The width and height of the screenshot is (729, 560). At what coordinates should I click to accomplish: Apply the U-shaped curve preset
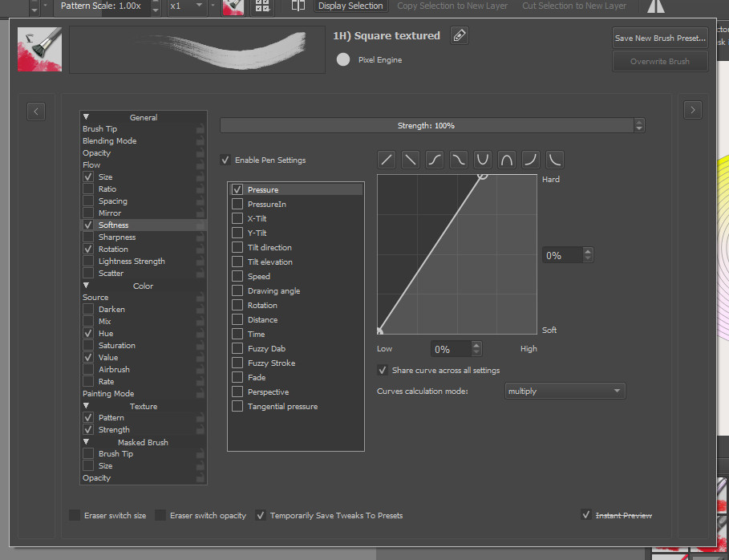click(x=483, y=159)
